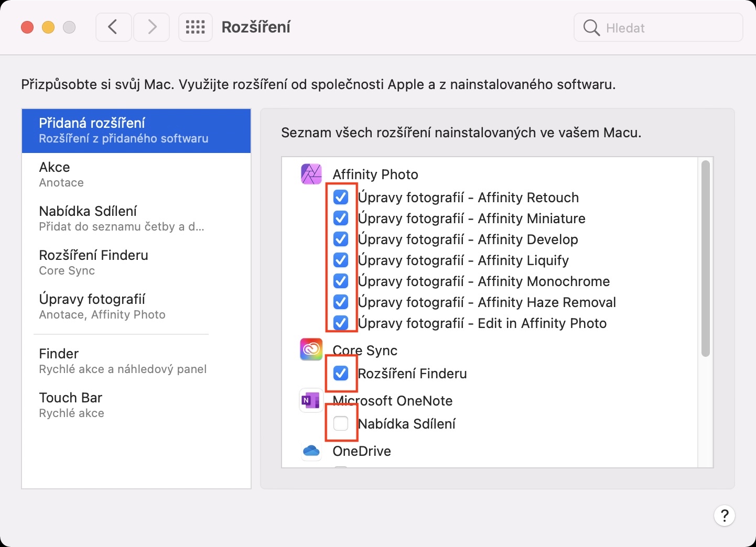
Task: Select the Přidaná rozšíření sidebar category
Action: coord(136,130)
